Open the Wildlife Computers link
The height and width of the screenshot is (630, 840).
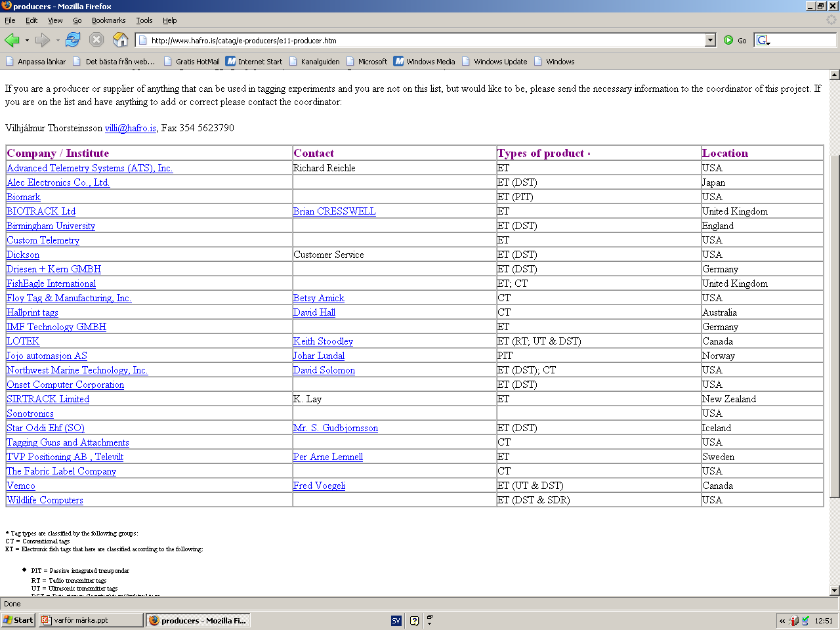[x=45, y=500]
